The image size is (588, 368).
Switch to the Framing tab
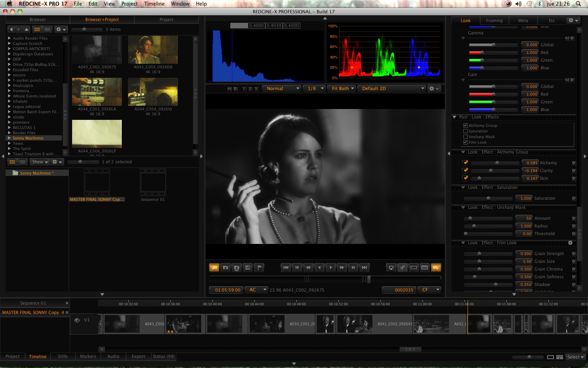[x=494, y=21]
